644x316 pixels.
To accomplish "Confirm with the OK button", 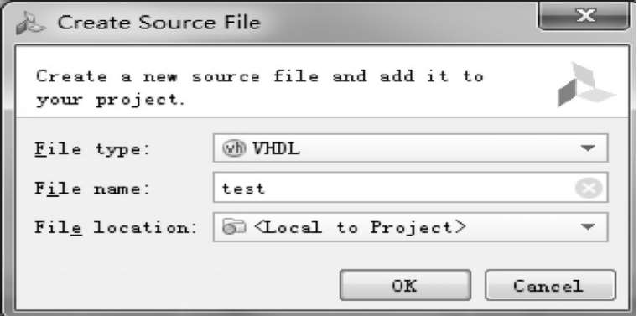I will (x=405, y=285).
